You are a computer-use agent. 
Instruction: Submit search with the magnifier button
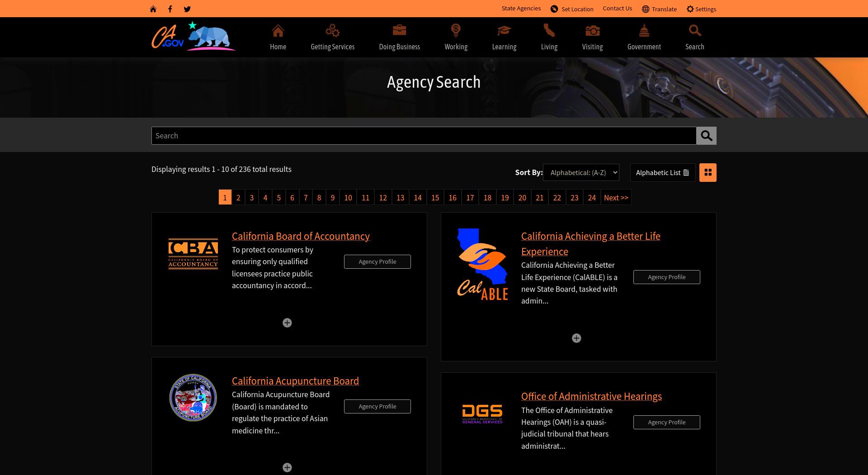(x=706, y=136)
